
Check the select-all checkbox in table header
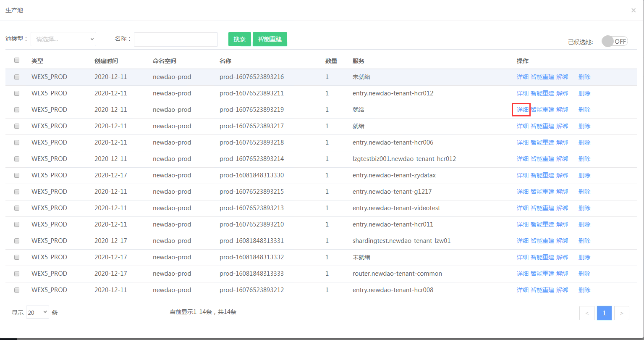click(17, 60)
